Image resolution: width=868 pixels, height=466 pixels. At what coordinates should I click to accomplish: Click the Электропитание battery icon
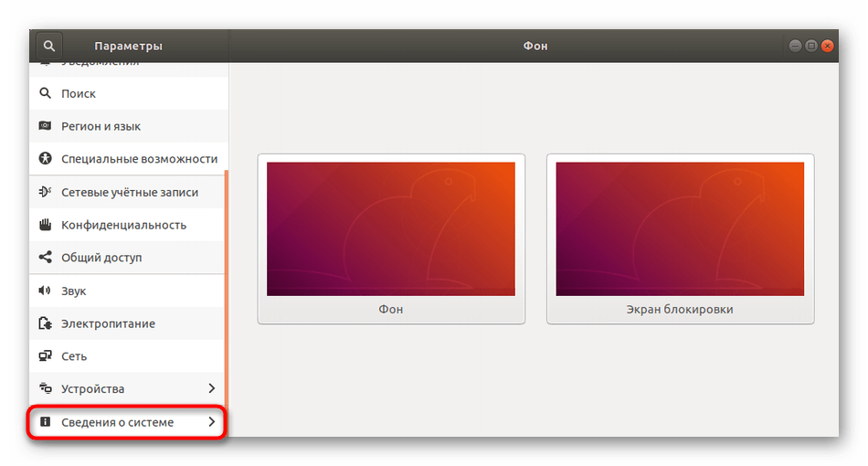click(45, 323)
